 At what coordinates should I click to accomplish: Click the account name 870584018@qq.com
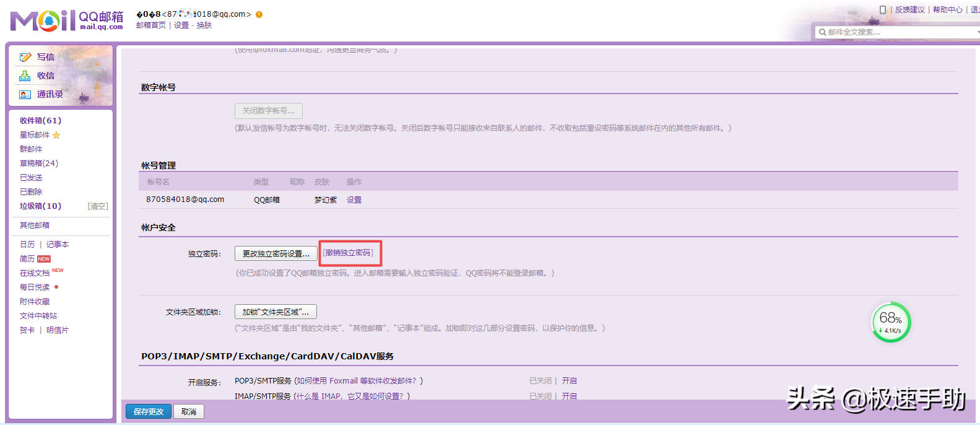point(185,199)
